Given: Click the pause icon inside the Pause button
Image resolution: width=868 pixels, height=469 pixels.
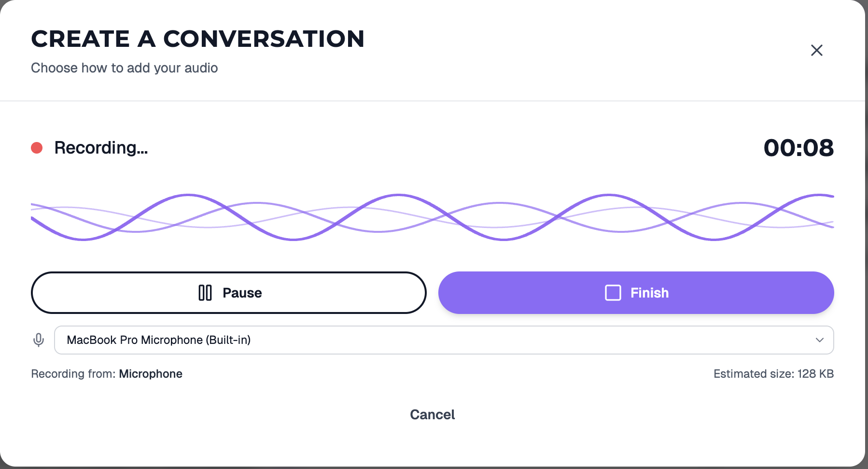Looking at the screenshot, I should tap(204, 293).
